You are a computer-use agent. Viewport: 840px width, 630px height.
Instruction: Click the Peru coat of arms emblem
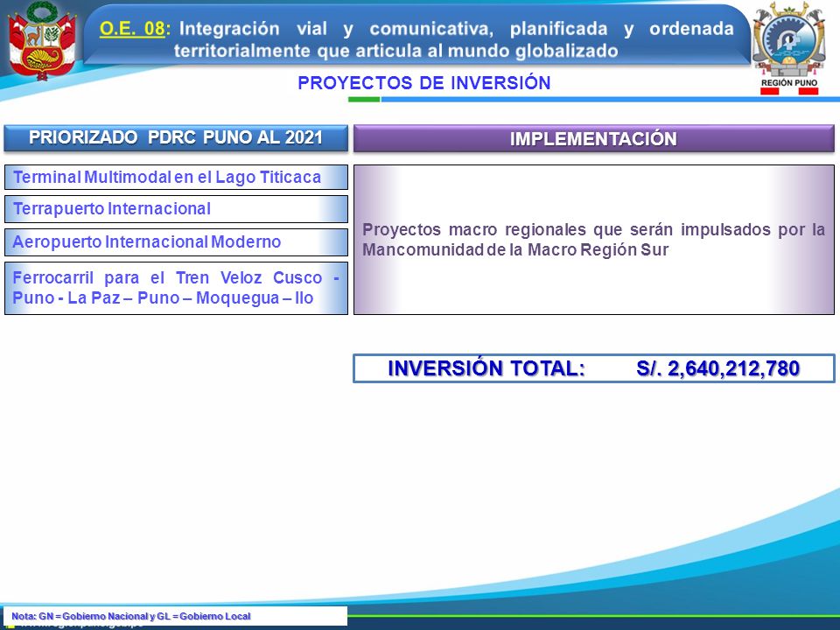point(42,41)
